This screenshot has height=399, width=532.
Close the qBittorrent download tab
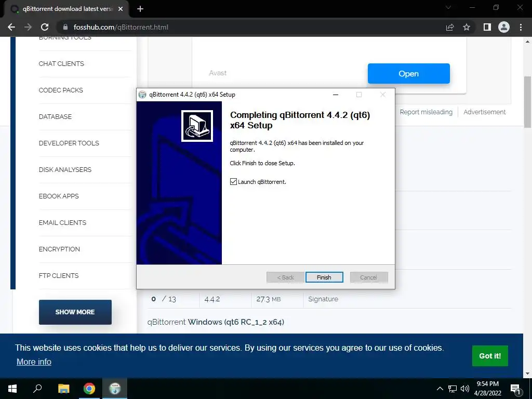121,9
